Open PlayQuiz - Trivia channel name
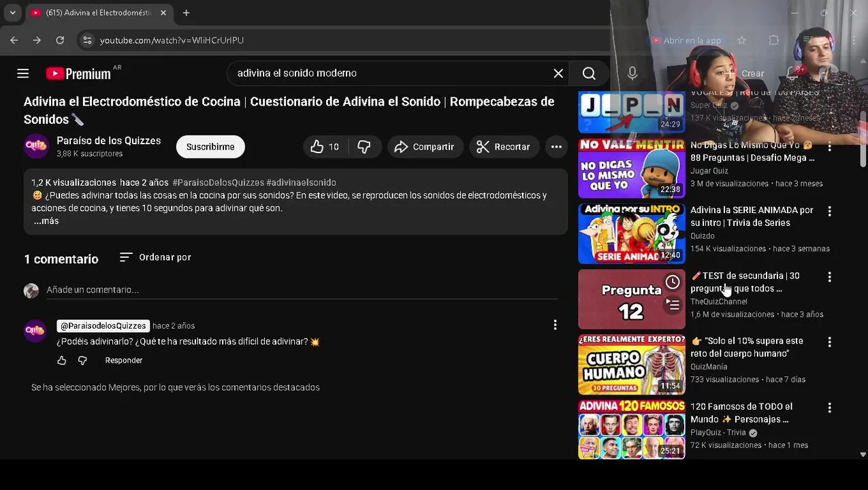868x490 pixels. [x=718, y=432]
